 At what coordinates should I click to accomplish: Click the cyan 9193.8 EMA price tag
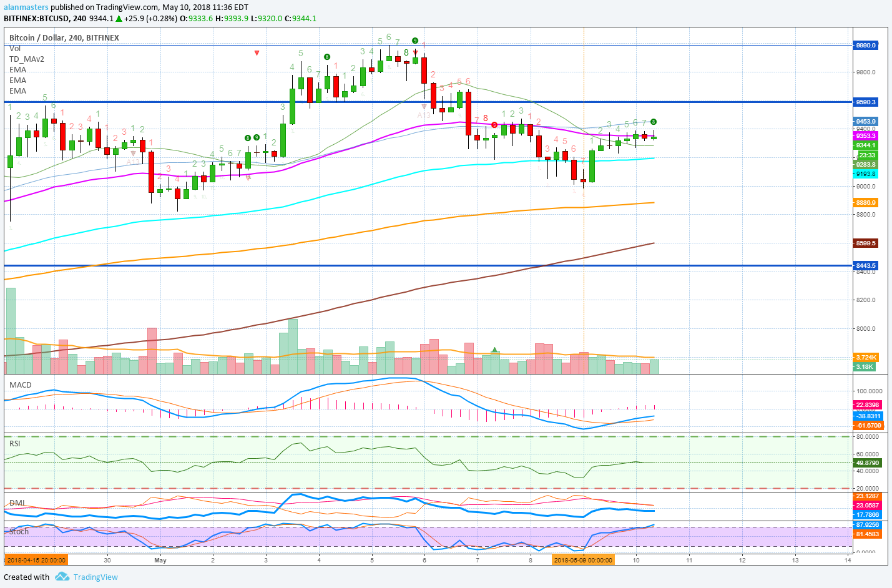pyautogui.click(x=866, y=174)
